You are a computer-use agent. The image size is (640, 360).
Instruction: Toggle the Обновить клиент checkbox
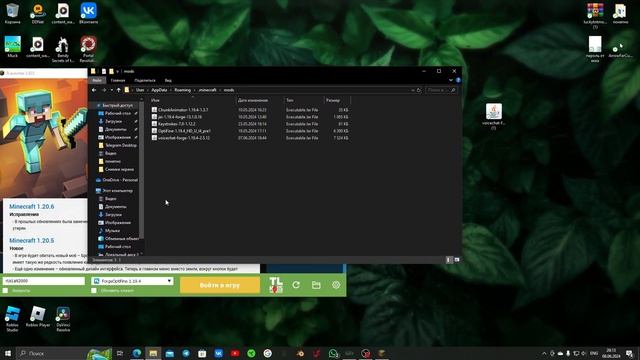pyautogui.click(x=94, y=291)
